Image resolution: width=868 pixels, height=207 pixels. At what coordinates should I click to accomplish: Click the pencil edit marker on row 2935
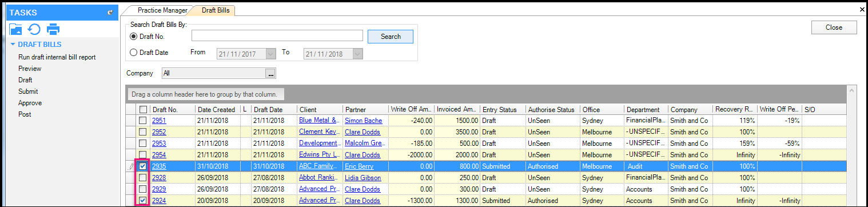131,166
